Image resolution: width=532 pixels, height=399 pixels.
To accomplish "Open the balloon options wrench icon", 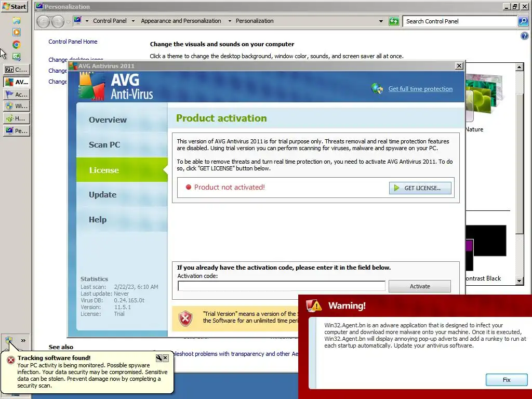I will point(159,358).
